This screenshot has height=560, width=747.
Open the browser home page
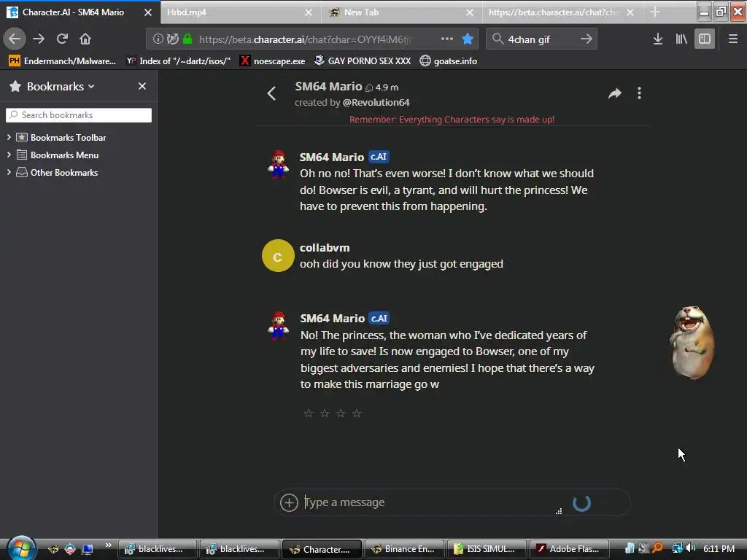coord(85,39)
